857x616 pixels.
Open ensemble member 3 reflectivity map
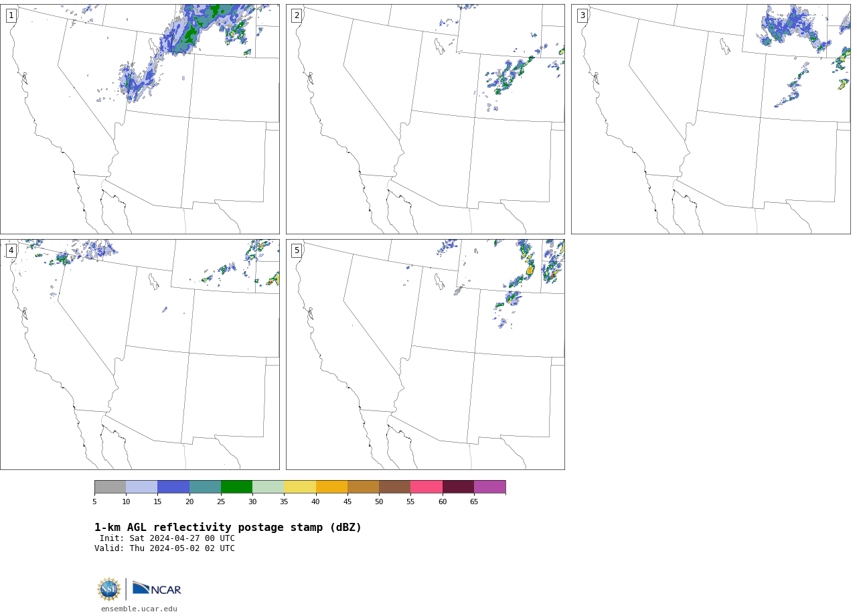coord(710,119)
